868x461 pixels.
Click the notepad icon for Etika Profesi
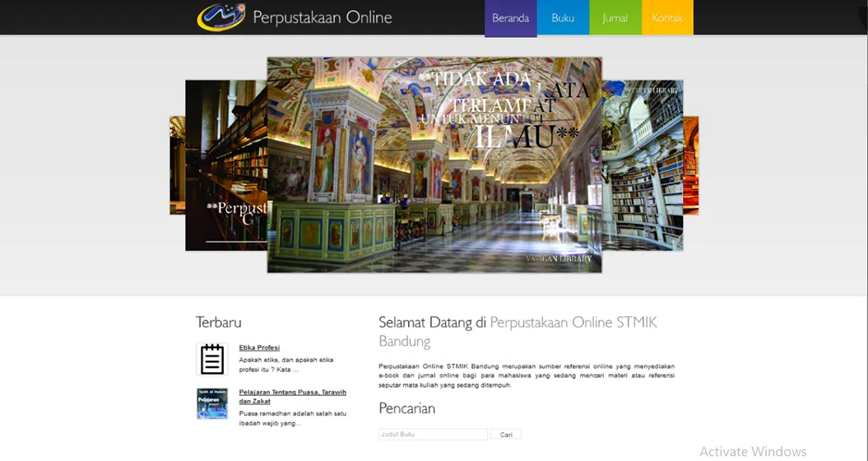(x=212, y=359)
